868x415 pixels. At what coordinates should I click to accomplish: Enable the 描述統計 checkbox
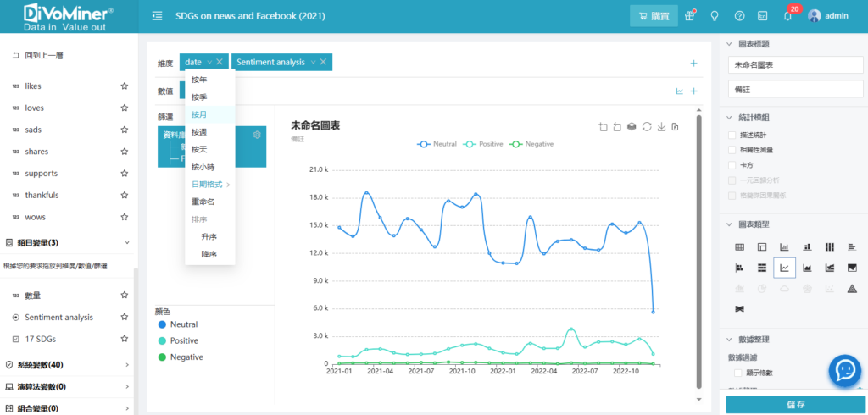tap(732, 135)
